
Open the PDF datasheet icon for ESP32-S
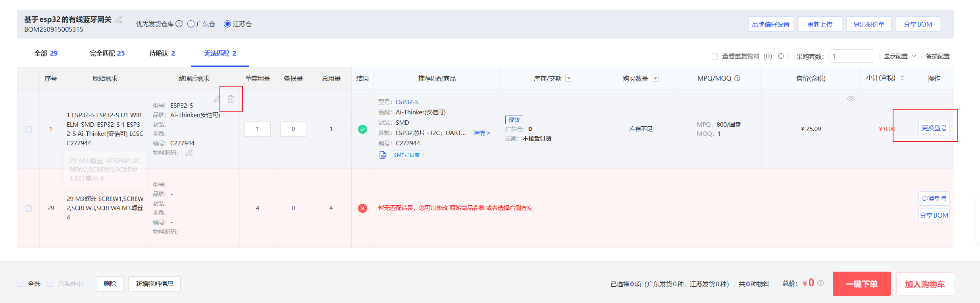(x=383, y=155)
